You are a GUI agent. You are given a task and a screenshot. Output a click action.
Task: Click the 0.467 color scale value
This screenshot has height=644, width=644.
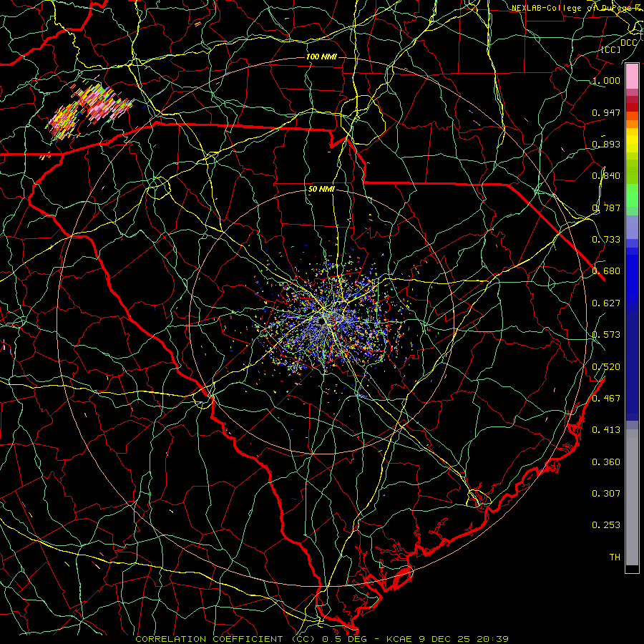click(x=606, y=399)
